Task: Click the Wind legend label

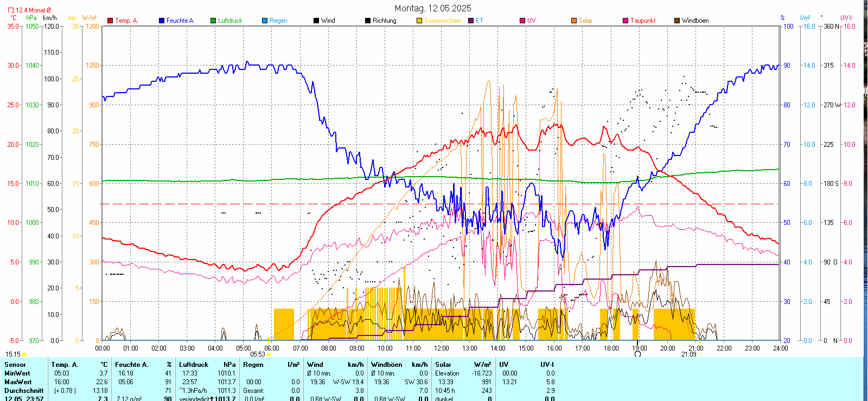Action: (x=328, y=21)
